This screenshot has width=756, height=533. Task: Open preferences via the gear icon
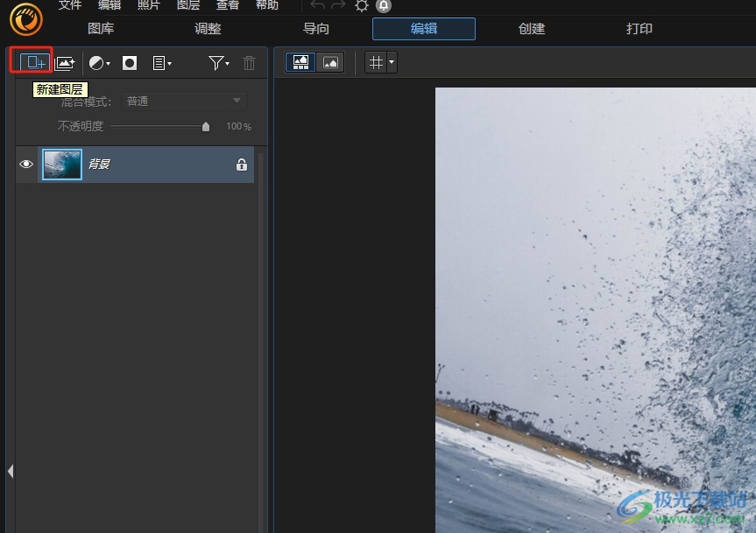point(361,6)
